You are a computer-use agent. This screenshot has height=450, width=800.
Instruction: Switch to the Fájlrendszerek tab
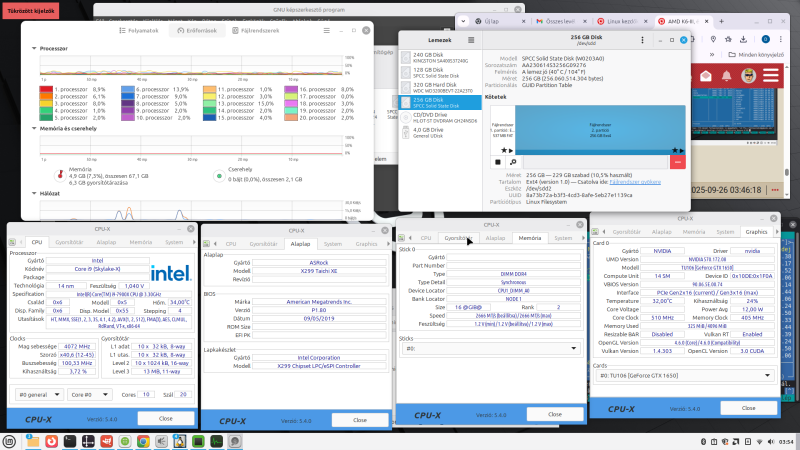click(256, 31)
